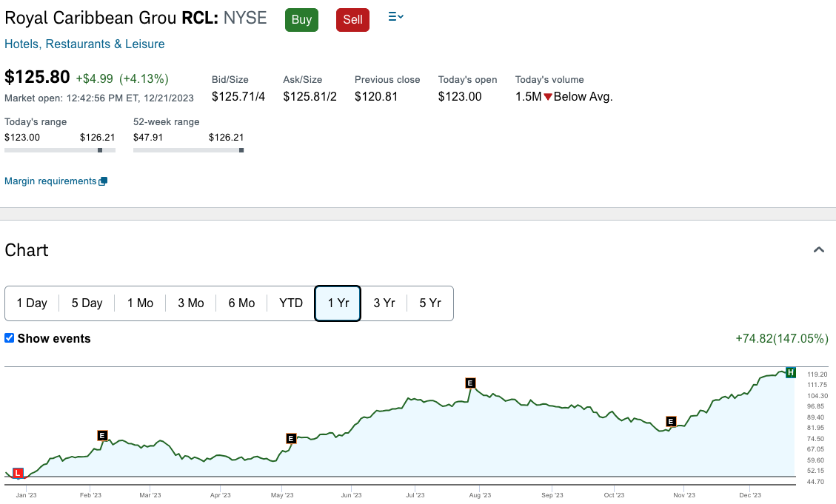This screenshot has width=836, height=504.
Task: Click the marker on today's range bar
Action: [99, 149]
